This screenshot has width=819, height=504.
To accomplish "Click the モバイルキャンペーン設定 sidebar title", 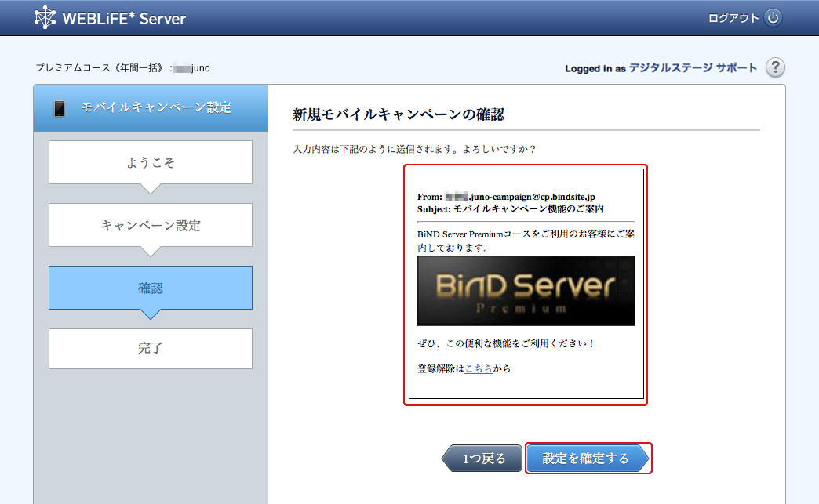I will (156, 108).
